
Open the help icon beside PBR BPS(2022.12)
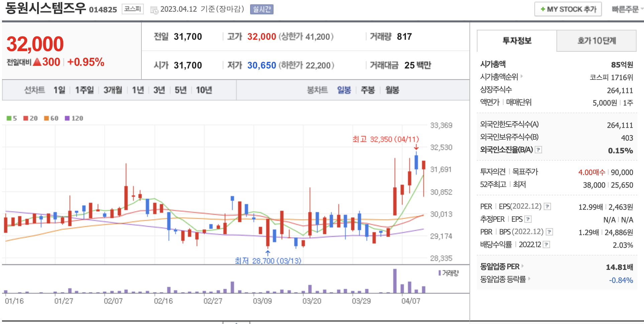coord(549,232)
